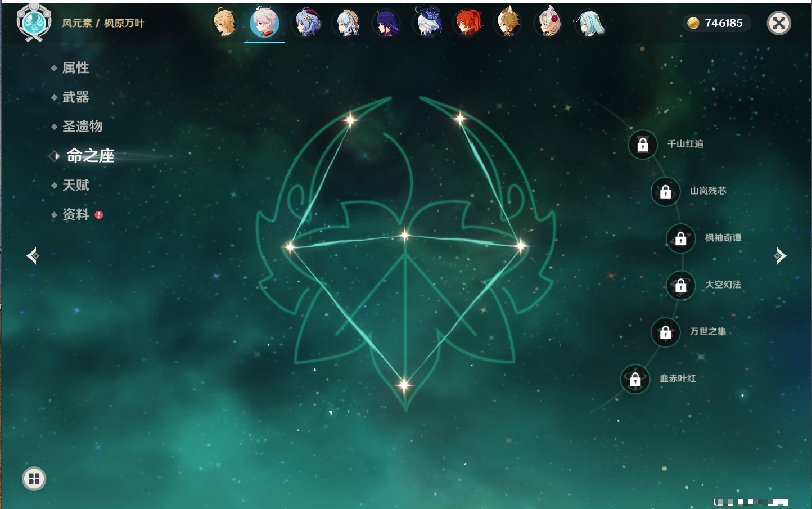Click the 血赤叶红 label text

pyautogui.click(x=678, y=379)
